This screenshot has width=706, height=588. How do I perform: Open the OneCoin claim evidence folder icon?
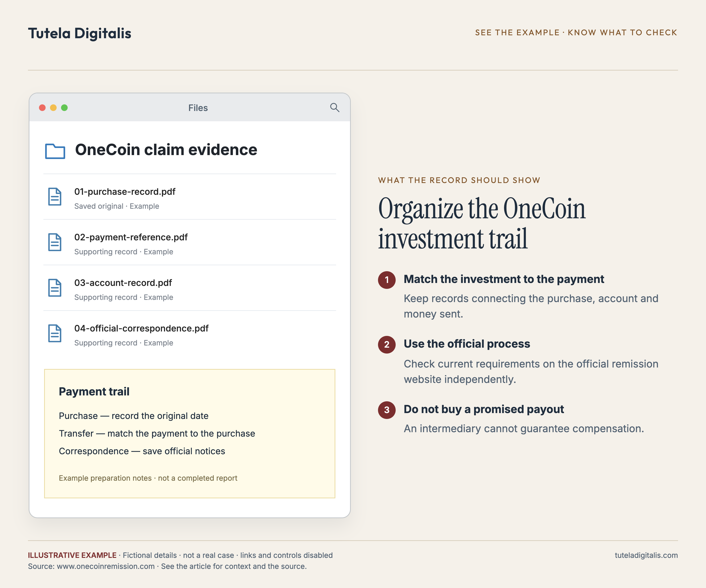55,151
